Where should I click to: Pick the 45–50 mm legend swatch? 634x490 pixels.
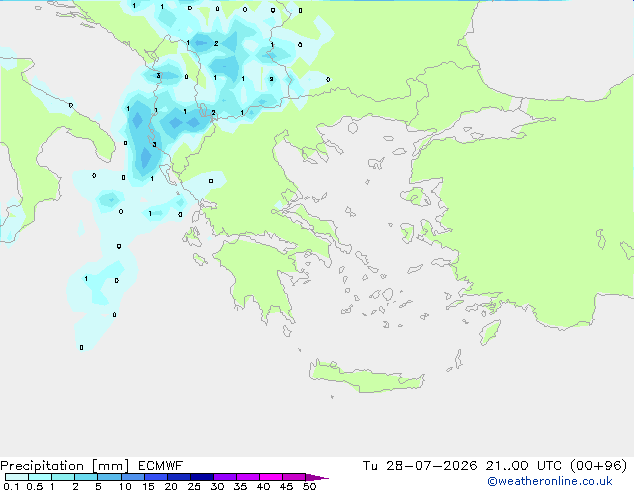294,477
